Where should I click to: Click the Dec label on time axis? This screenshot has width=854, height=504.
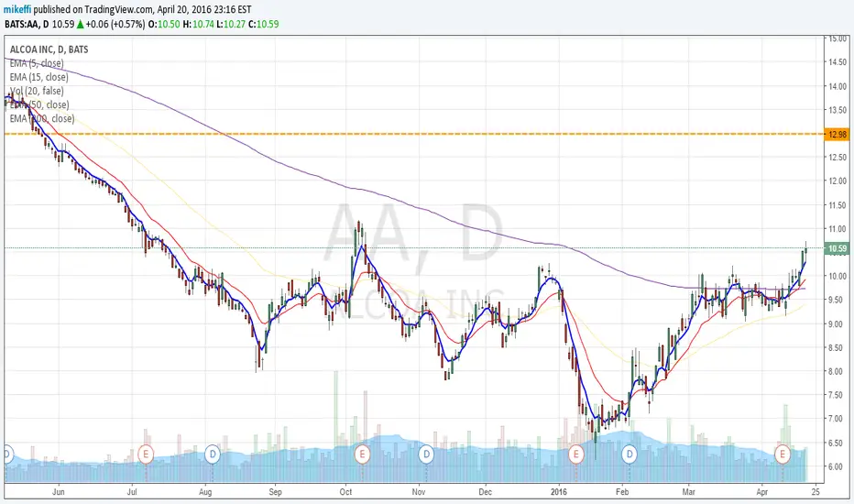coord(486,492)
